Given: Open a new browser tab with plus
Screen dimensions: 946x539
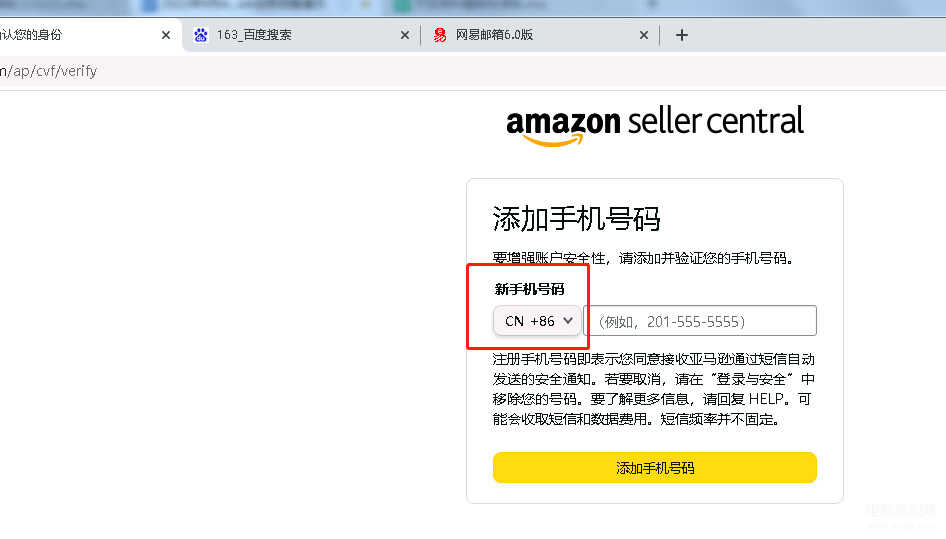Looking at the screenshot, I should tap(682, 35).
